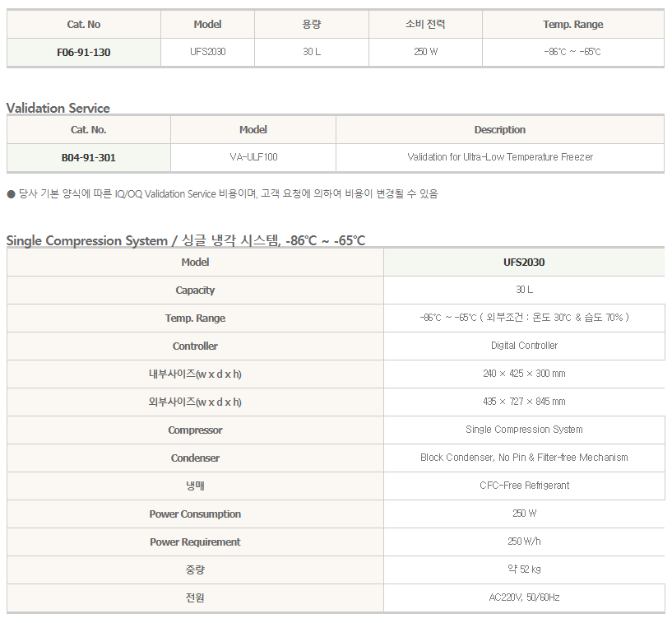The width and height of the screenshot is (672, 623).
Task: Click catalog number B04-91-301
Action: (89, 158)
